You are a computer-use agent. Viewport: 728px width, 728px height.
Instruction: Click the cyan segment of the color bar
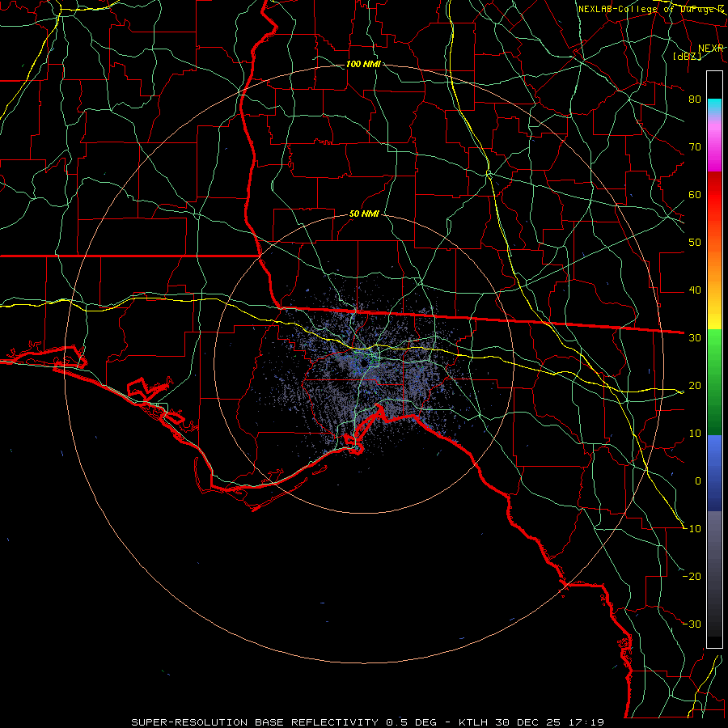714,107
